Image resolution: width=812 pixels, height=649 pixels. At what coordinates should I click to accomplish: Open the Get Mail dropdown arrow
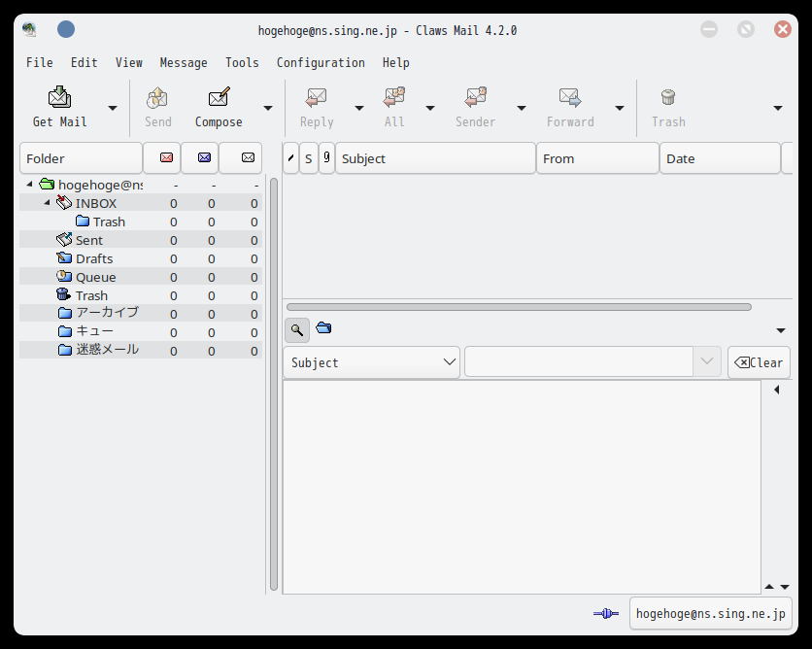[113, 108]
